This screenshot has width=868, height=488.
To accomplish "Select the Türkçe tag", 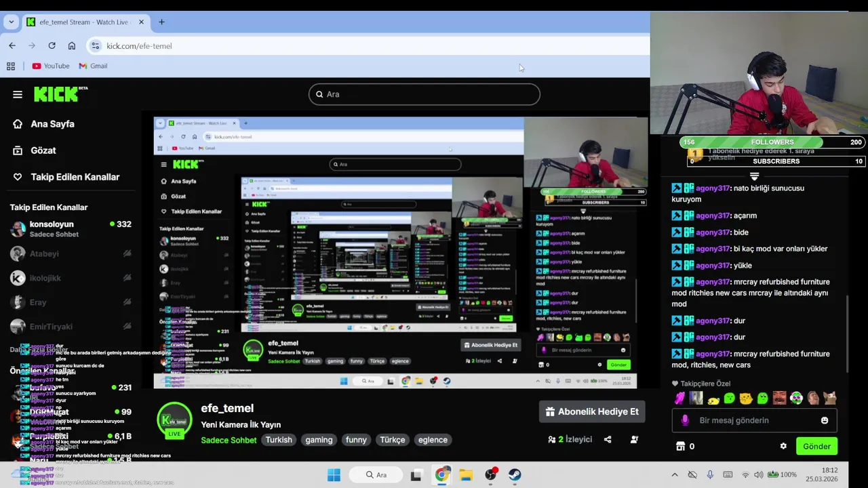I will [x=392, y=440].
